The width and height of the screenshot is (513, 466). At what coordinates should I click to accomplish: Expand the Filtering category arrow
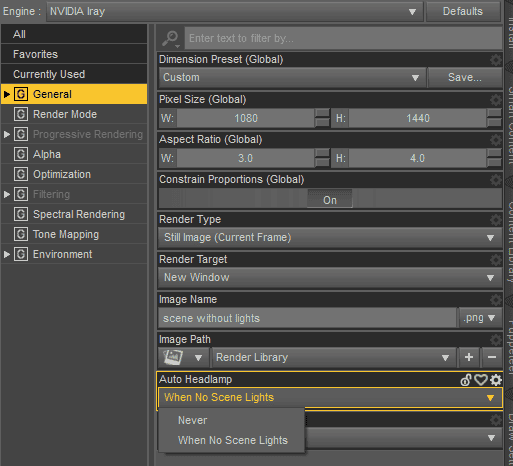click(x=6, y=194)
